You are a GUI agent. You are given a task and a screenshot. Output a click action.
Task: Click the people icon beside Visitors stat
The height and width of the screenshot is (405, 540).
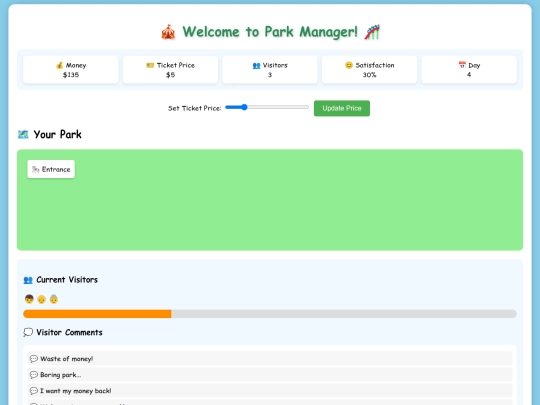point(257,65)
